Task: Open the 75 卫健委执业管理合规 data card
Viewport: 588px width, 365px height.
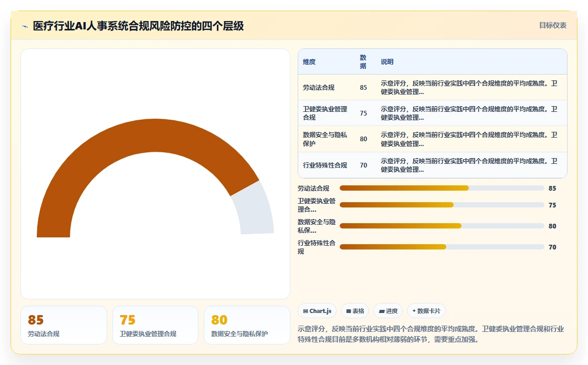Action: tap(155, 325)
